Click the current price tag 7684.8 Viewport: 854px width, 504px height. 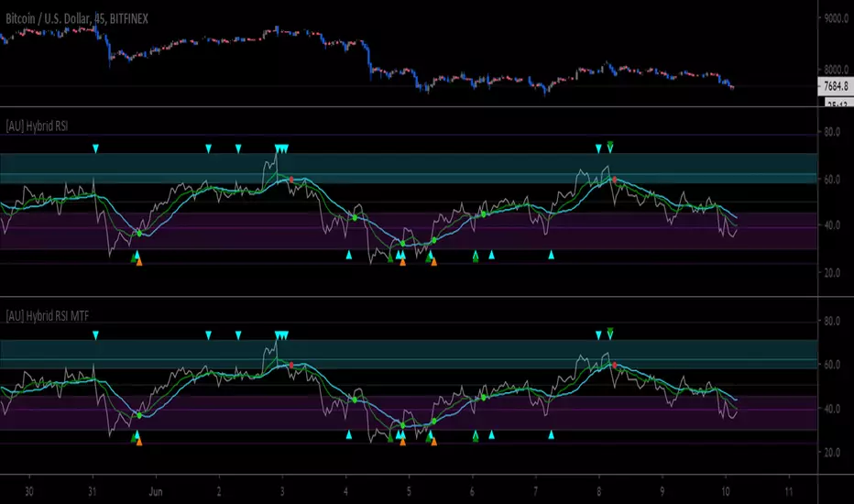click(x=835, y=87)
